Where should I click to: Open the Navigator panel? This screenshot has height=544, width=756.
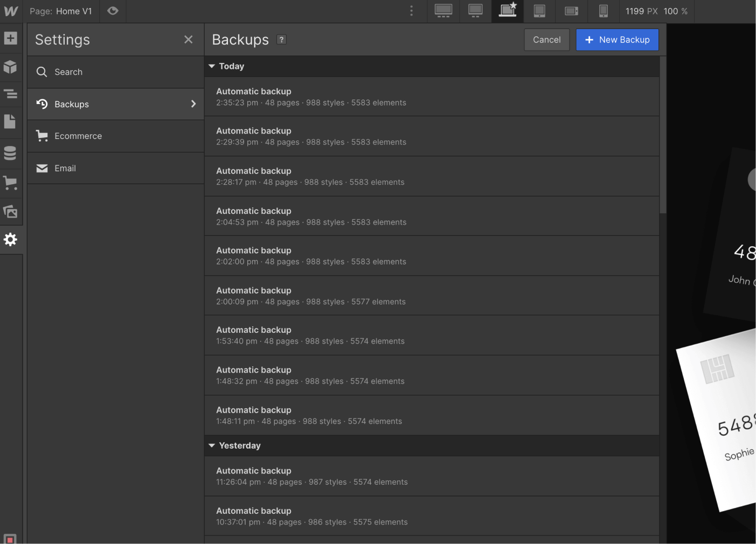[x=11, y=94]
